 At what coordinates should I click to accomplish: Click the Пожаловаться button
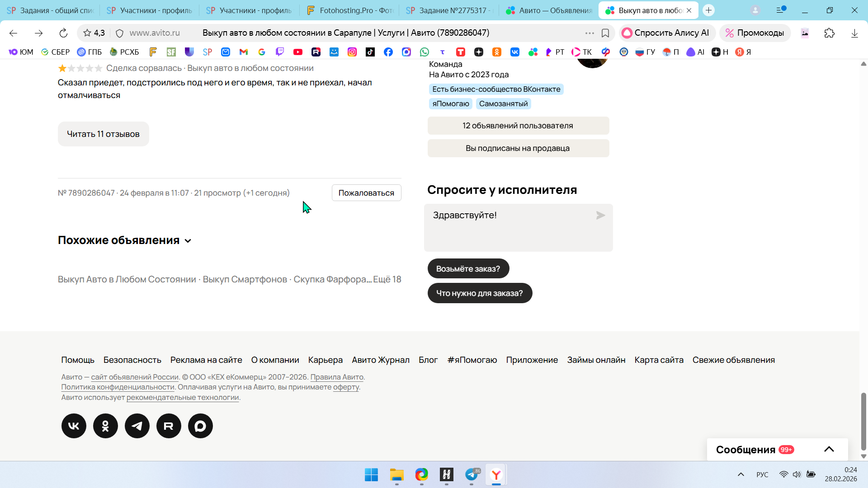click(366, 193)
